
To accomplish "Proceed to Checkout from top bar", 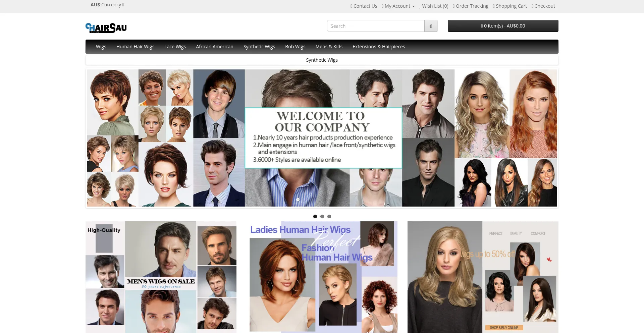I will point(543,6).
